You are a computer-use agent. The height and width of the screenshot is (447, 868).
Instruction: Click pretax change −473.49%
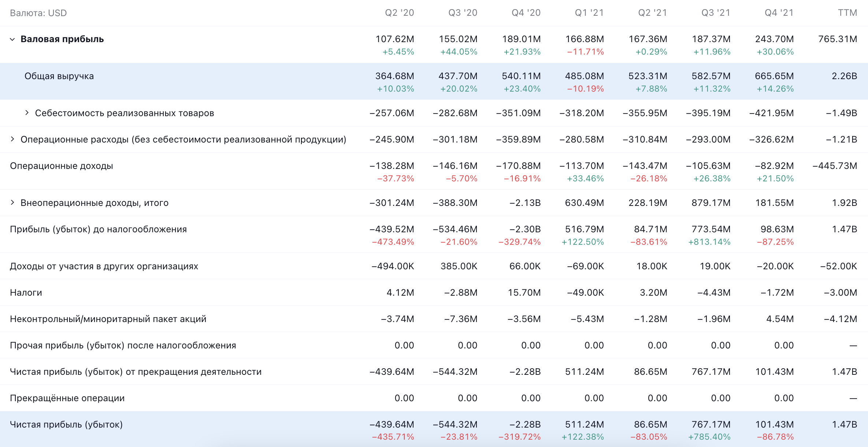click(393, 242)
